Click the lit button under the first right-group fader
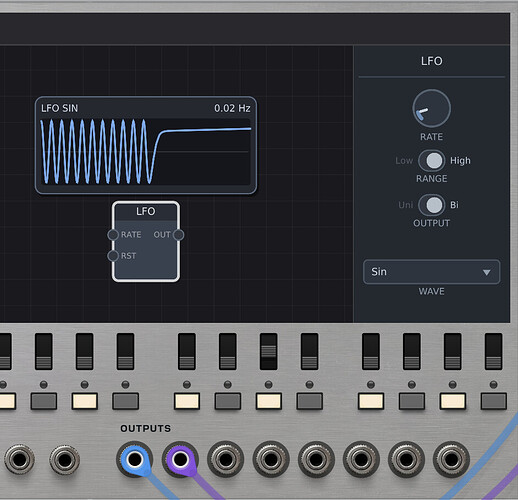 [x=371, y=401]
